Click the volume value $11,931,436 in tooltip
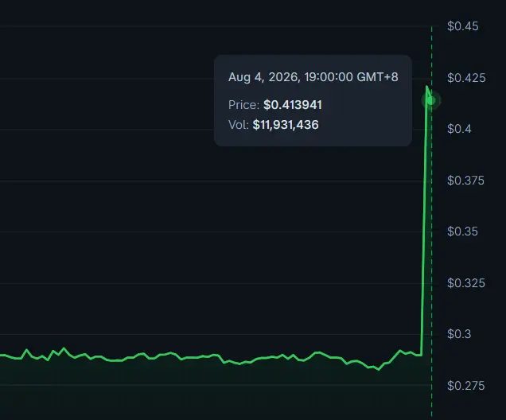 click(x=286, y=125)
